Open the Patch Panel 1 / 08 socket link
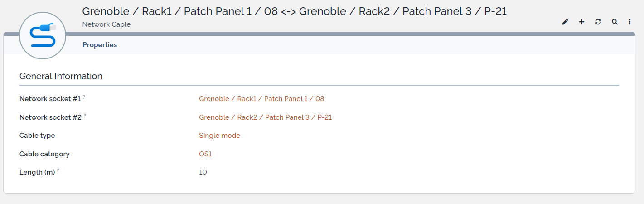644x204 pixels. click(261, 99)
